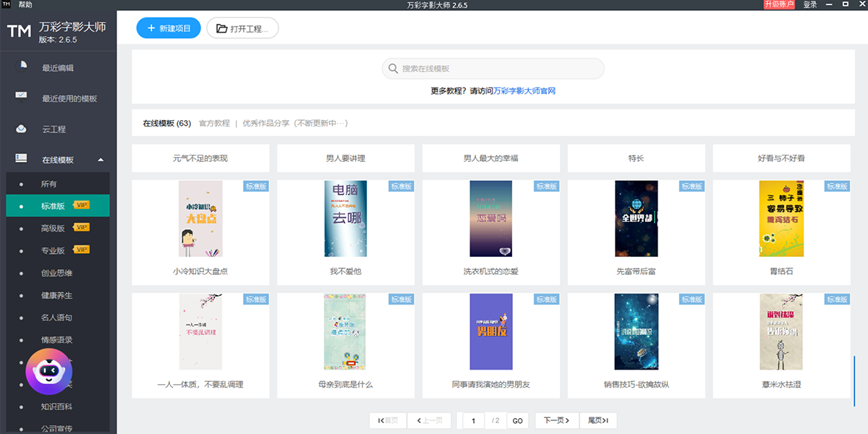This screenshot has width=868, height=434.
Task: Click the 新建项目 button
Action: 169,28
